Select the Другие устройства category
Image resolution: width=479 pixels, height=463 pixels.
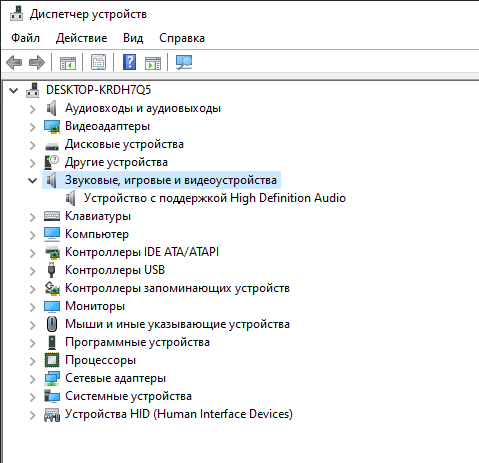[116, 162]
